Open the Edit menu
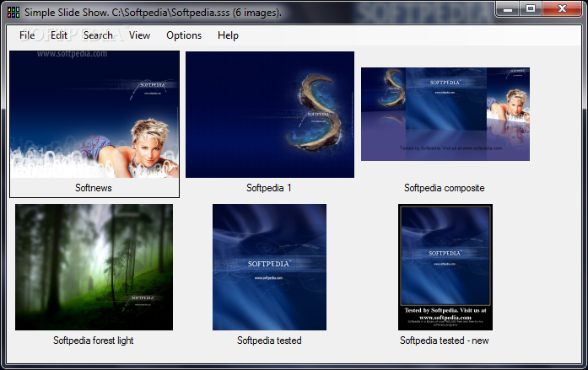 59,35
